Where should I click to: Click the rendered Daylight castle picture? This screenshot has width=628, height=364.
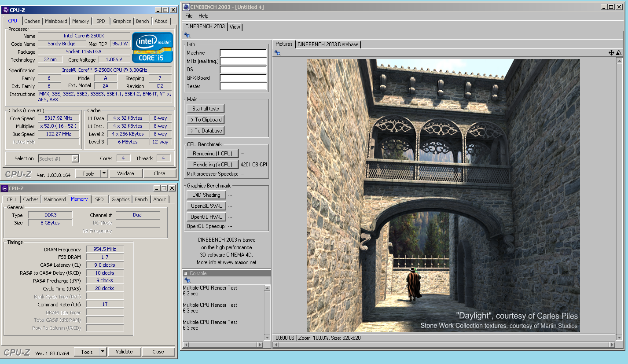[x=443, y=195]
